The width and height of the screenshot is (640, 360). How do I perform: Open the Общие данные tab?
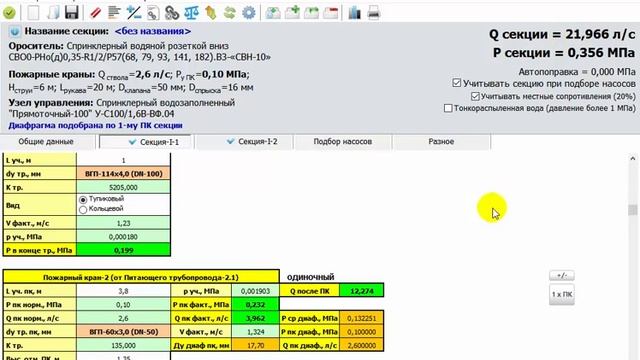46,142
